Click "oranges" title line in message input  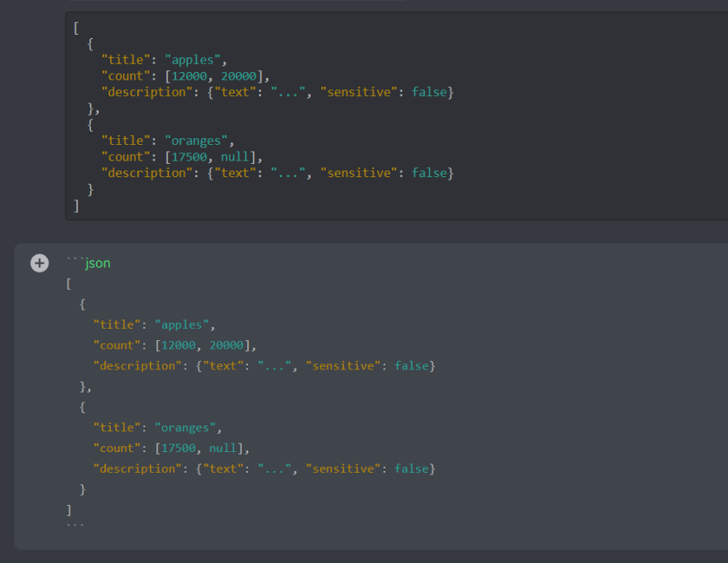157,428
